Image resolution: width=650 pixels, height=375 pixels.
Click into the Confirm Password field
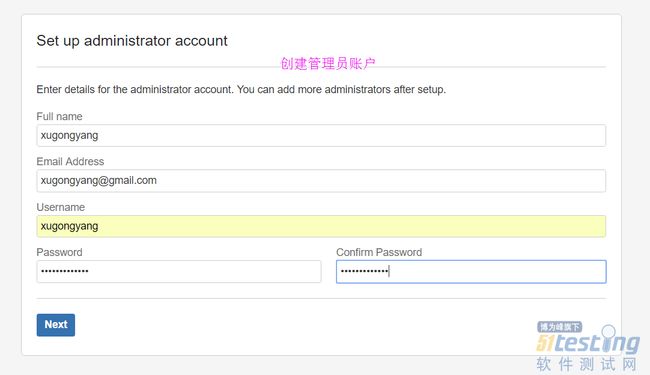[x=471, y=271]
